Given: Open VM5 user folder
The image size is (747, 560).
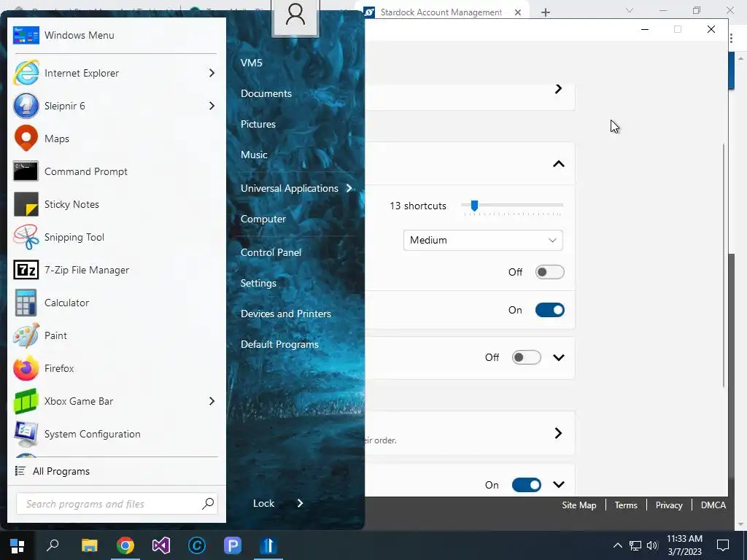Looking at the screenshot, I should (x=251, y=63).
